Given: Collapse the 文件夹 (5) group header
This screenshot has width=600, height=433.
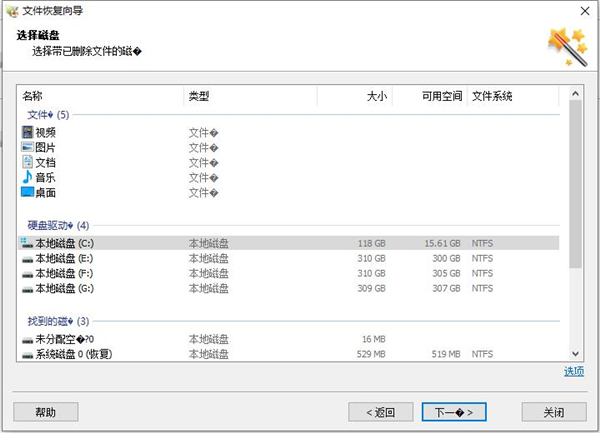Looking at the screenshot, I should (47, 114).
